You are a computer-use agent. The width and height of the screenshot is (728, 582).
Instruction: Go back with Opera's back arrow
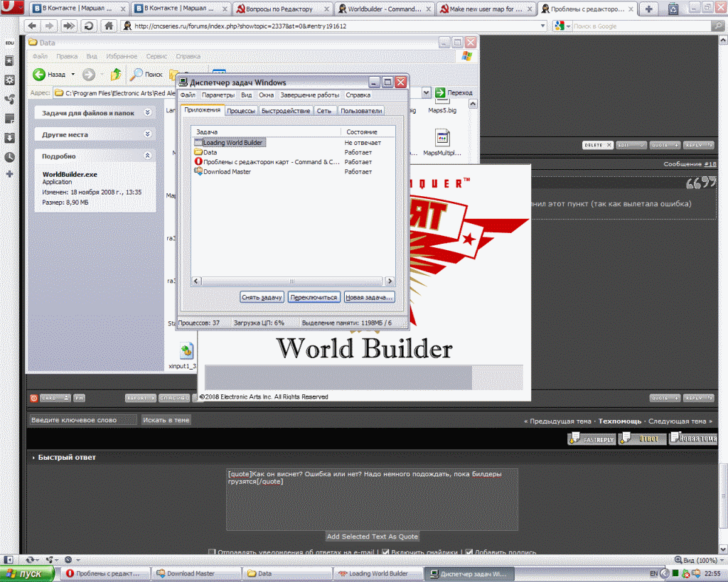pyautogui.click(x=32, y=26)
